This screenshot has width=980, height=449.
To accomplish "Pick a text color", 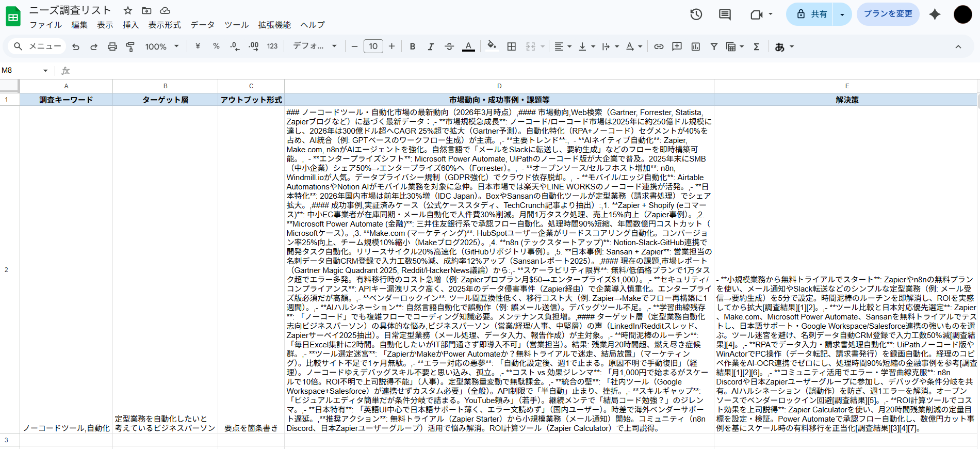I will point(468,46).
